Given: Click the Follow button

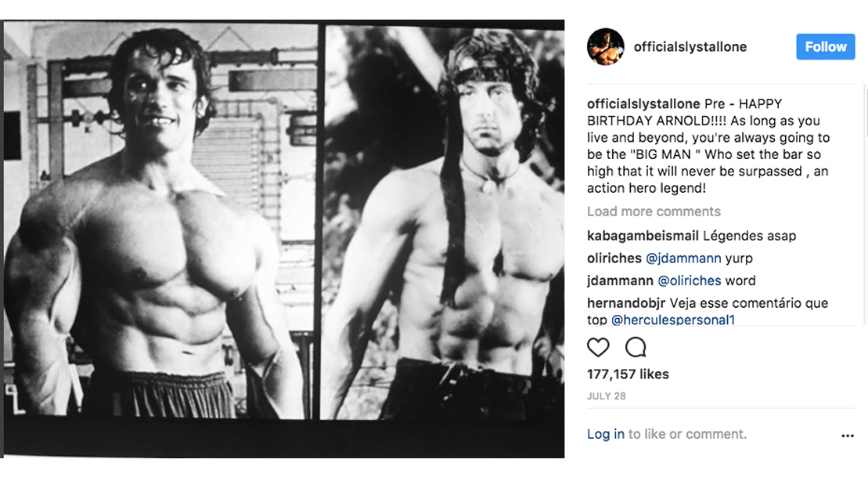Looking at the screenshot, I should tap(825, 46).
